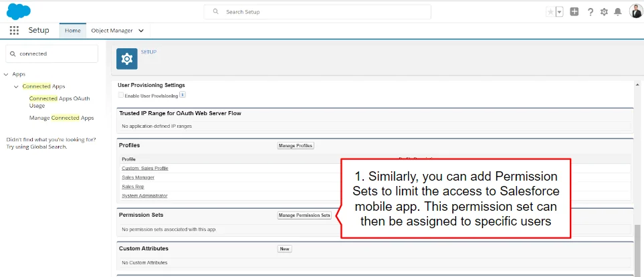Click the User Provisioning info icon

pyautogui.click(x=183, y=95)
